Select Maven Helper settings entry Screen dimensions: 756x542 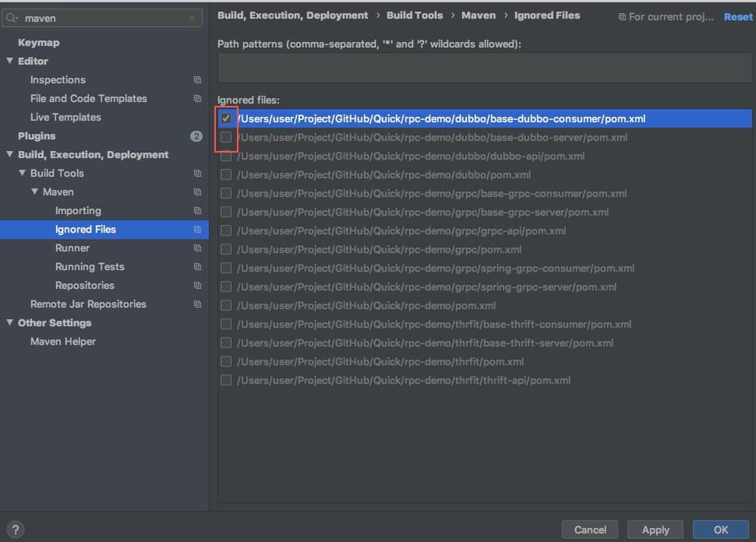point(62,342)
